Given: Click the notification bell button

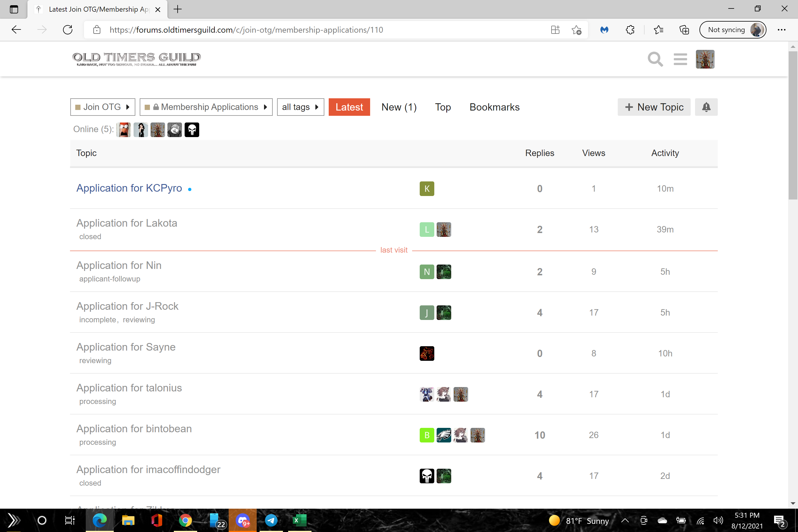Looking at the screenshot, I should pyautogui.click(x=706, y=107).
